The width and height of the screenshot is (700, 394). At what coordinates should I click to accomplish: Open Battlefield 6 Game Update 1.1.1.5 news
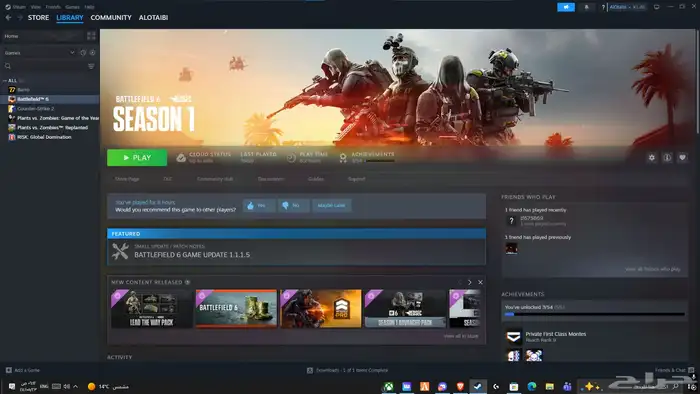tap(296, 252)
